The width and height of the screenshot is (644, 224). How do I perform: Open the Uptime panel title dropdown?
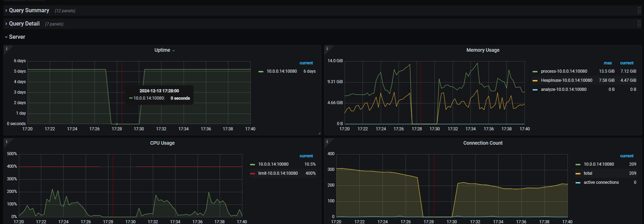coord(164,50)
